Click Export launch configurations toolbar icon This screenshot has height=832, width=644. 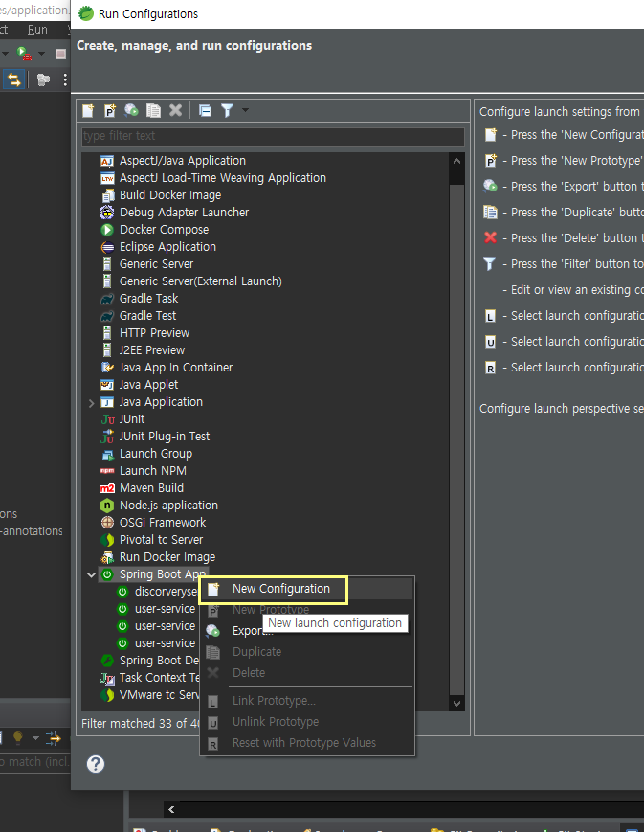[x=131, y=110]
